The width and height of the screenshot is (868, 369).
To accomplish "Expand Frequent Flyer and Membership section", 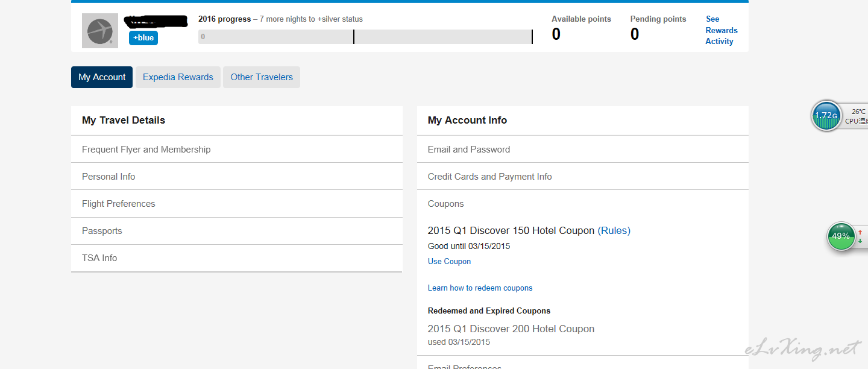I will [x=237, y=150].
